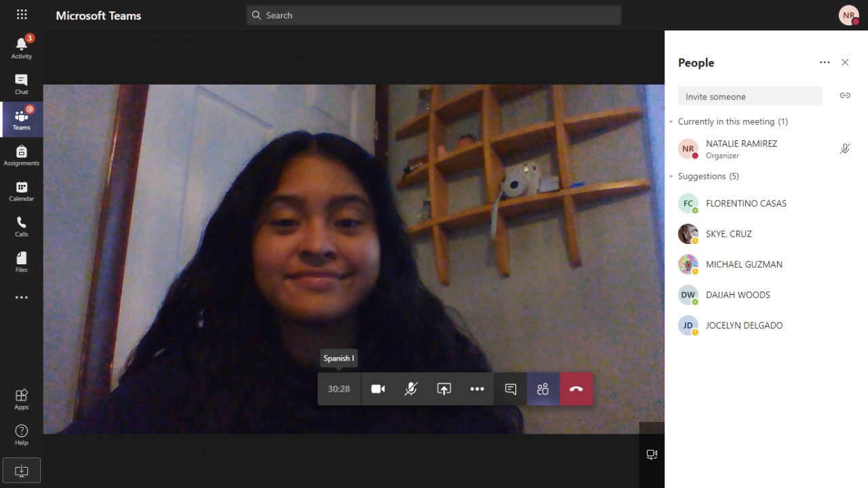Invite SKYE, CRUZ from suggestions

pyautogui.click(x=766, y=234)
